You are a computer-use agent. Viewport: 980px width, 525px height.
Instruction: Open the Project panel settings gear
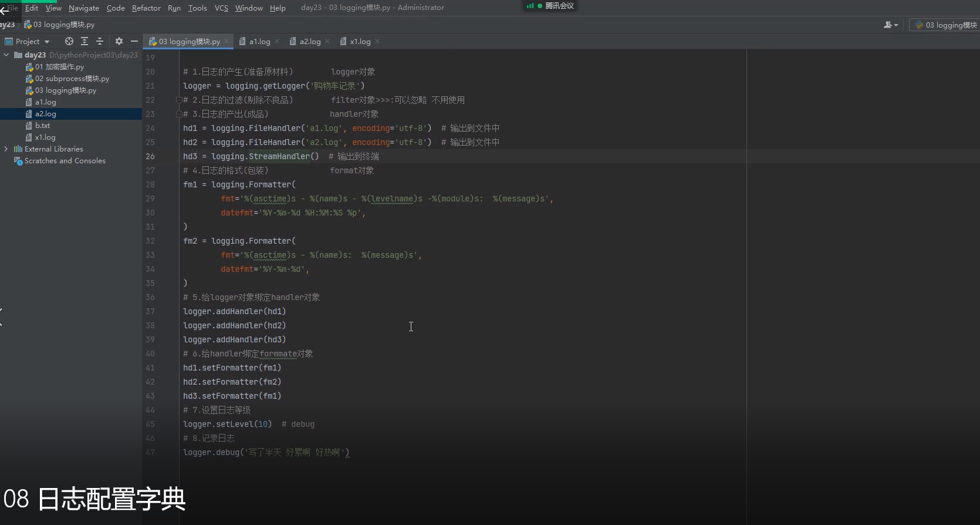click(119, 41)
